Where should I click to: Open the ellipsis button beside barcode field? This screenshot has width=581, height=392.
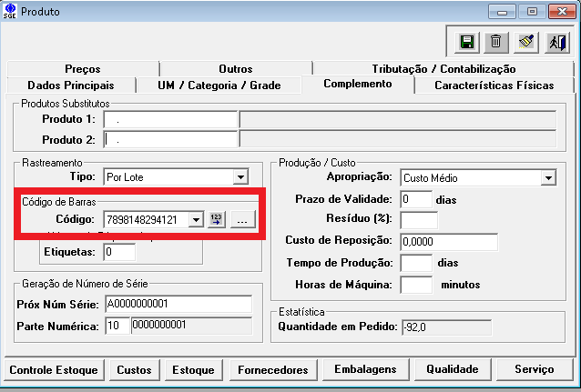[x=242, y=219]
